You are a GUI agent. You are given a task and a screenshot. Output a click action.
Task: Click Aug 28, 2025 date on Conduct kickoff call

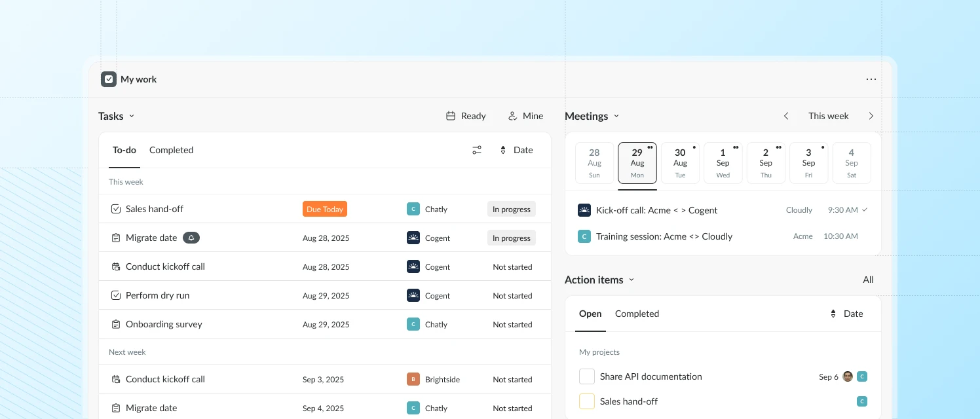[326, 266]
